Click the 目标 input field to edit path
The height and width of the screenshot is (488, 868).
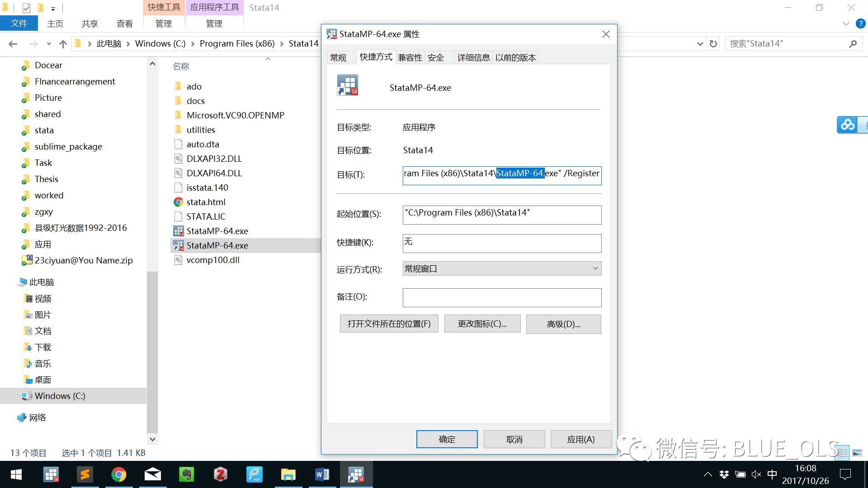coord(501,174)
